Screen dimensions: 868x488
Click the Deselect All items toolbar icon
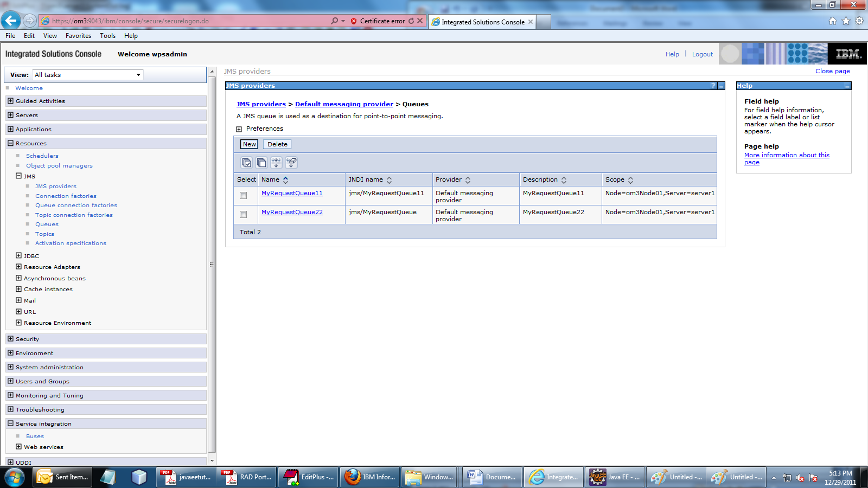point(261,163)
